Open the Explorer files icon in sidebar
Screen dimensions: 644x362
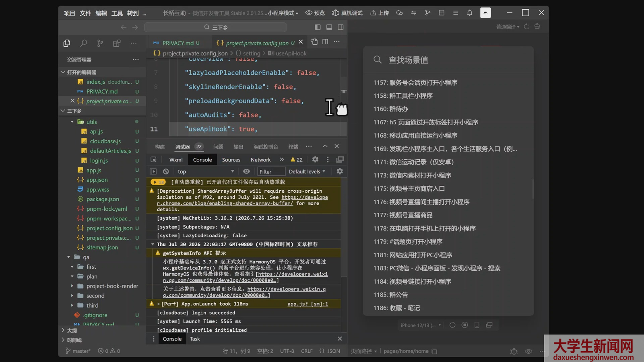67,43
